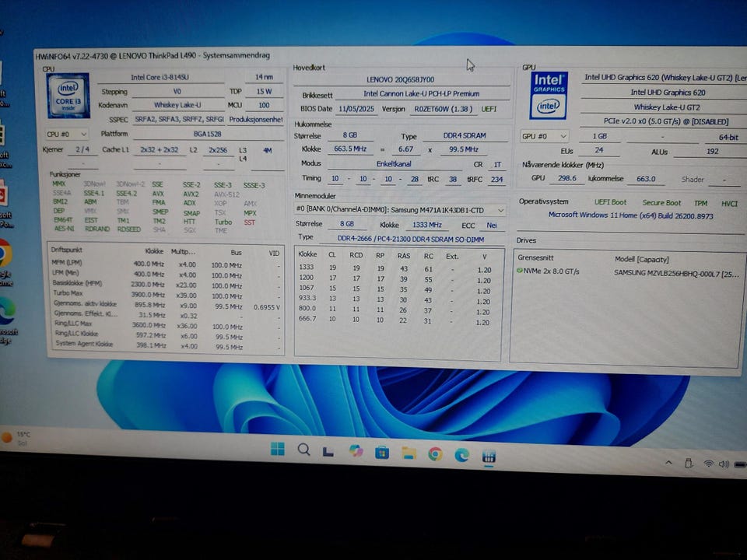Click memory mode Enkeltkanal
The width and height of the screenshot is (747, 560).
[x=394, y=164]
